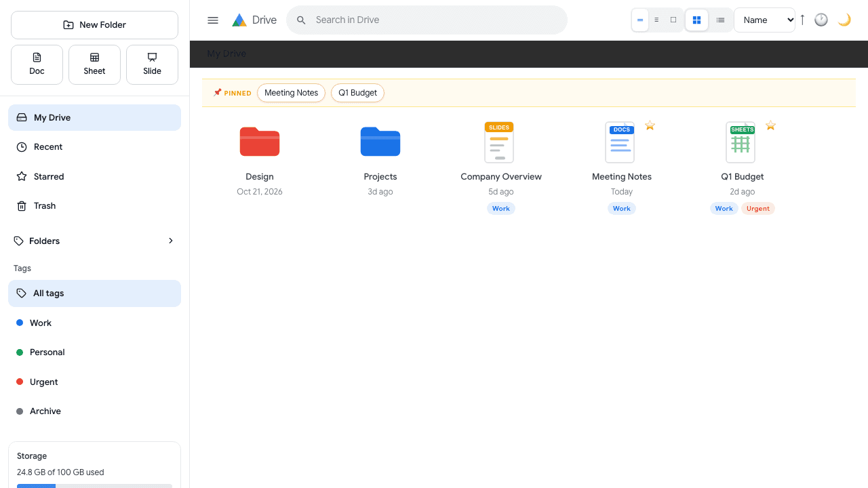This screenshot has width=868, height=488.
Task: Unstar the Q1 Budget file card
Action: pyautogui.click(x=770, y=125)
